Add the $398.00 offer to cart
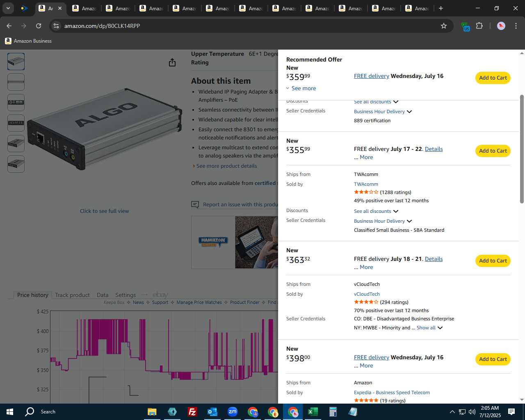525x420 pixels. tap(493, 359)
